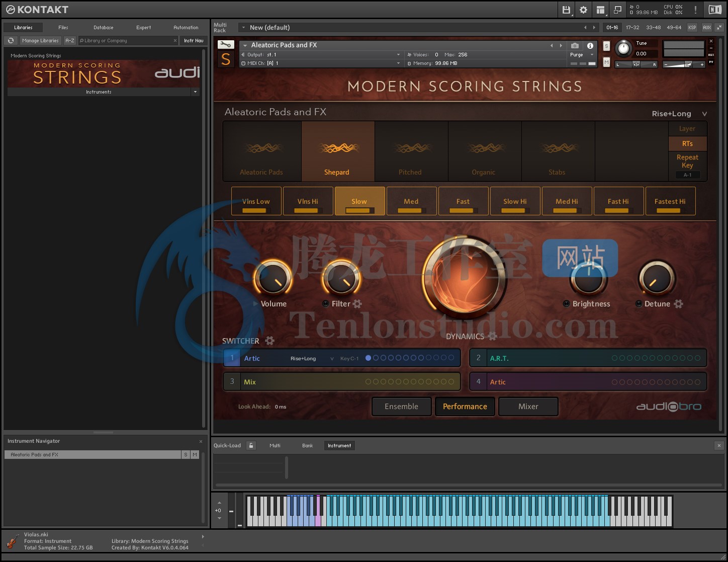
Task: Mute the instrument with the M button
Action: [x=606, y=61]
